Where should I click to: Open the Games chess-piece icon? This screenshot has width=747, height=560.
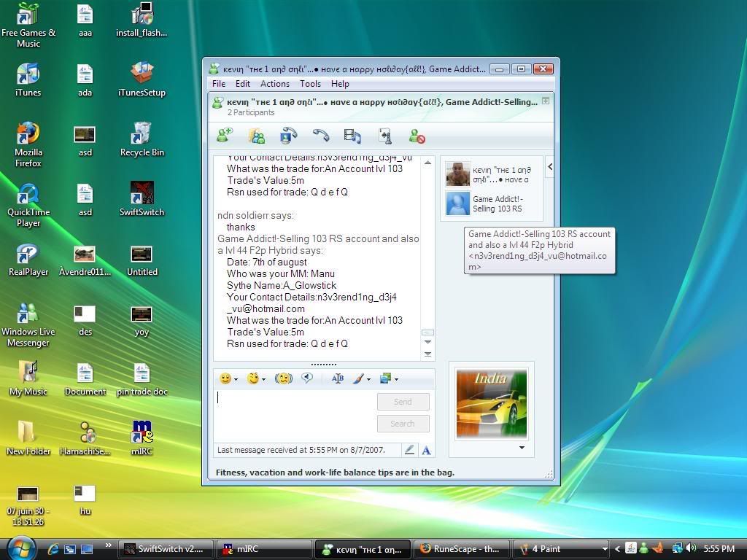coord(385,136)
